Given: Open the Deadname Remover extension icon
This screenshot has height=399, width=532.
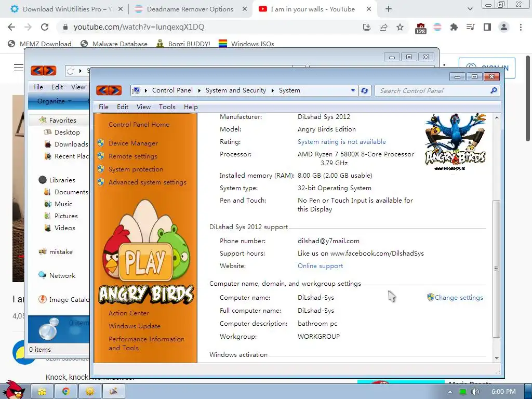Looking at the screenshot, I should 437,27.
